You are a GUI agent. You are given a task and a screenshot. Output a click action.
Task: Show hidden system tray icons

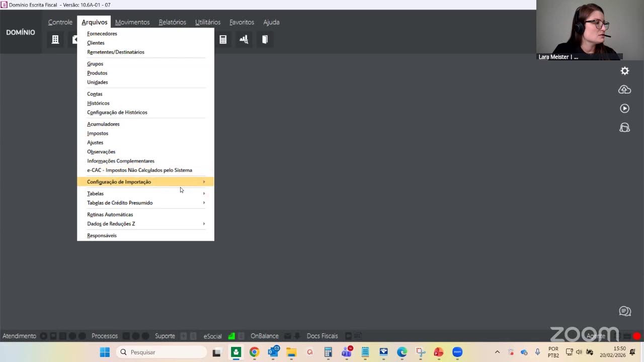(497, 352)
